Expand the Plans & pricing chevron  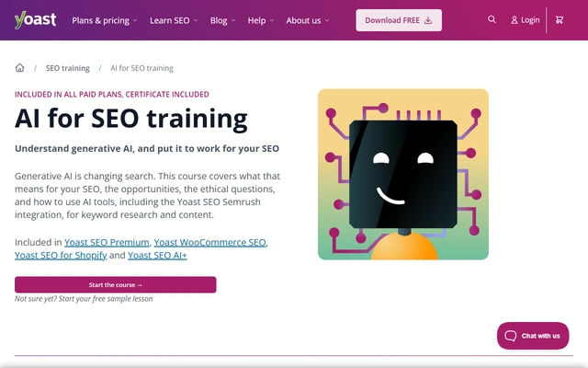coord(135,20)
